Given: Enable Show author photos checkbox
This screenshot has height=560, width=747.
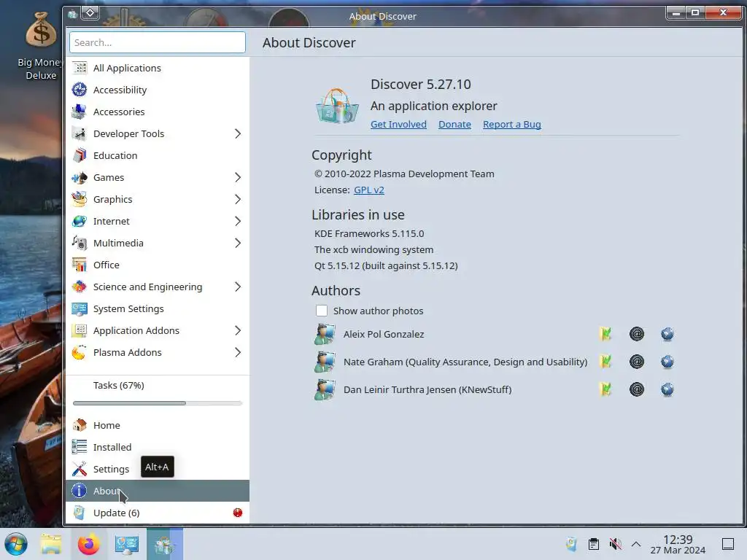Looking at the screenshot, I should coord(322,311).
